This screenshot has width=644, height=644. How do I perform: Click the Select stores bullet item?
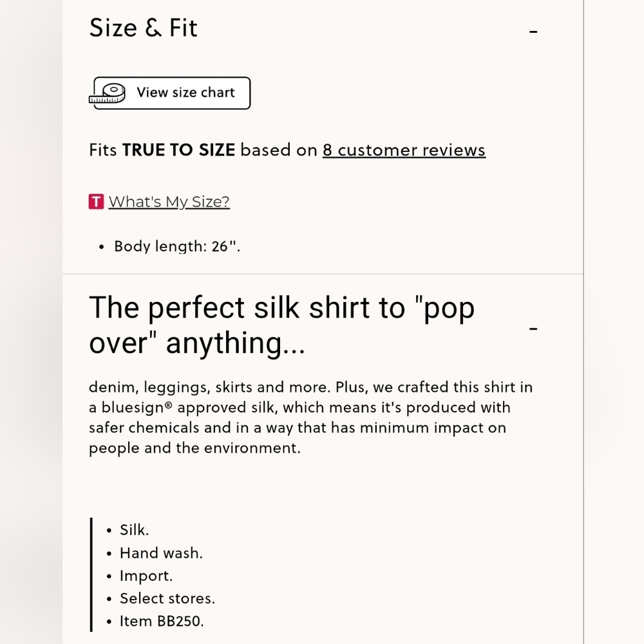tap(167, 598)
